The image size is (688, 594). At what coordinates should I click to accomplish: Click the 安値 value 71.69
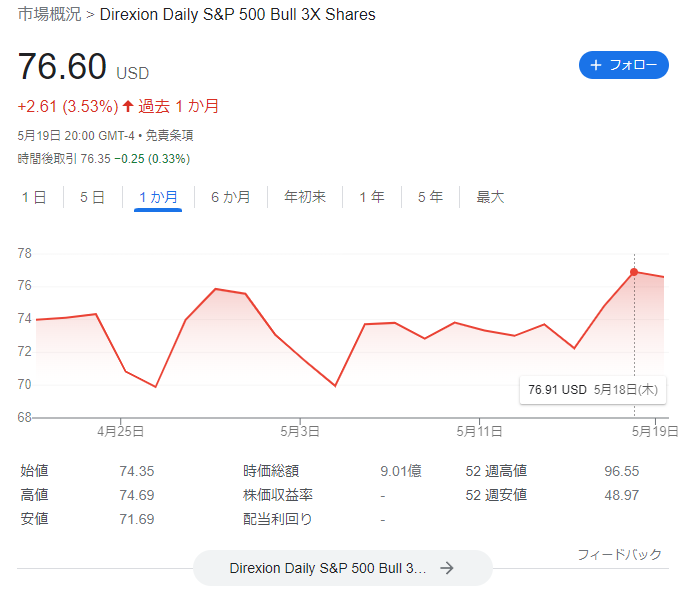coord(136,519)
